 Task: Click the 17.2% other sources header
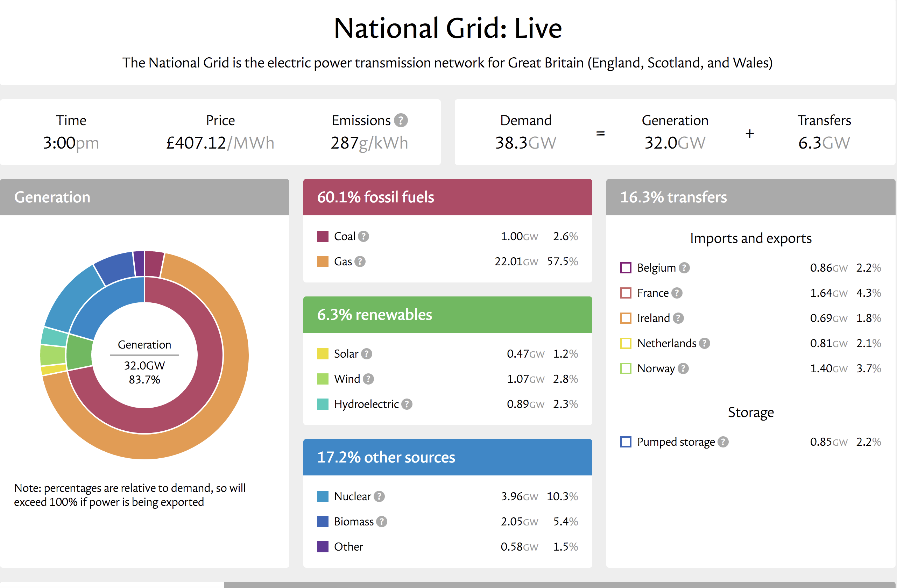point(447,457)
